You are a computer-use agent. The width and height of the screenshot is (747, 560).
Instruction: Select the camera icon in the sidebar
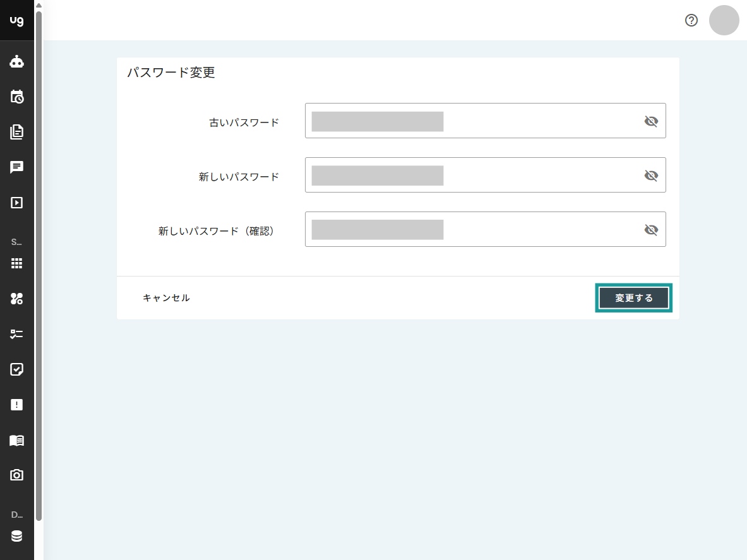(16, 475)
